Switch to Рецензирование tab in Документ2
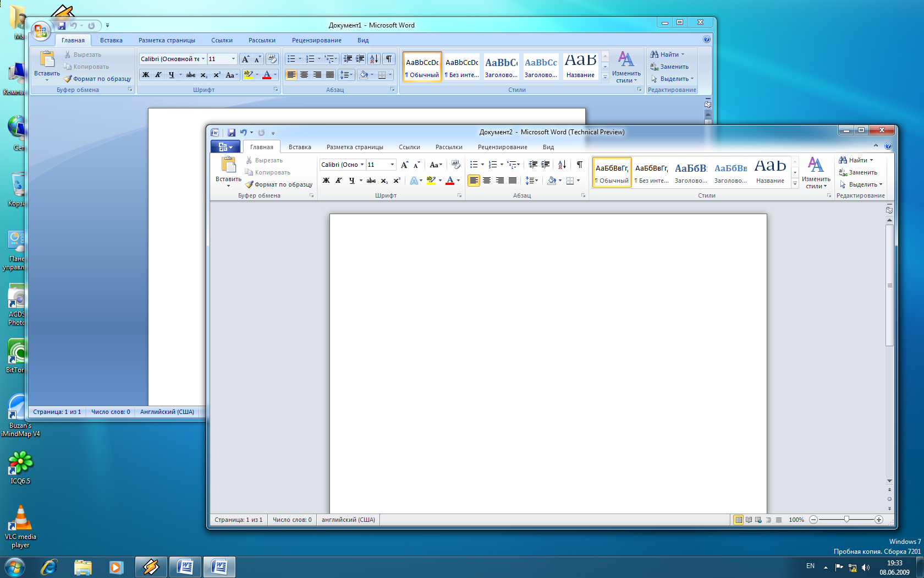The image size is (924, 578). click(502, 147)
